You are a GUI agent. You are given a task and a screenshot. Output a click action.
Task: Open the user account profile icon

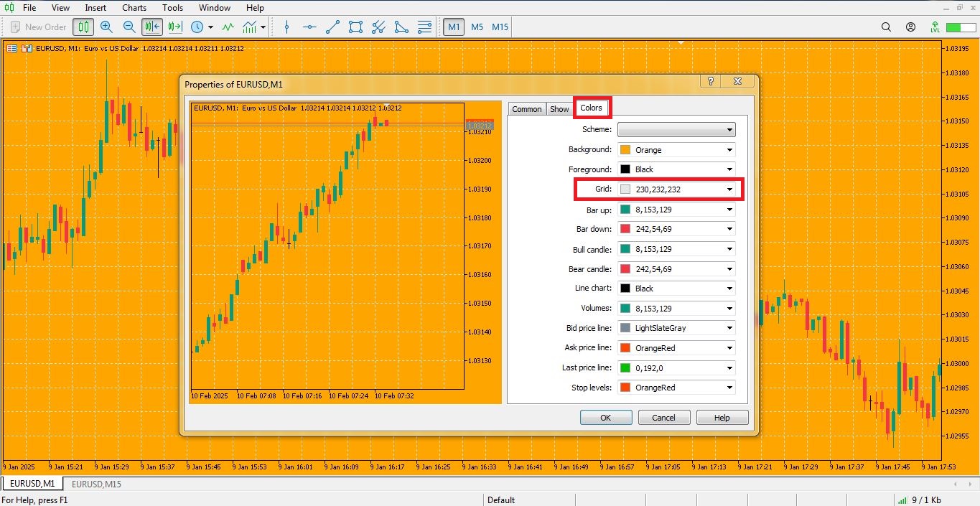click(910, 27)
